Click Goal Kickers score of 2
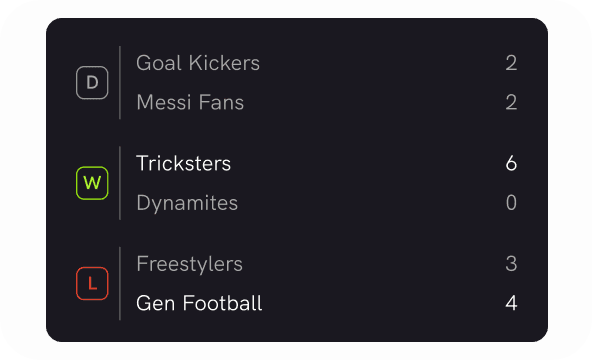Image resolution: width=592 pixels, height=360 pixels. [x=511, y=63]
